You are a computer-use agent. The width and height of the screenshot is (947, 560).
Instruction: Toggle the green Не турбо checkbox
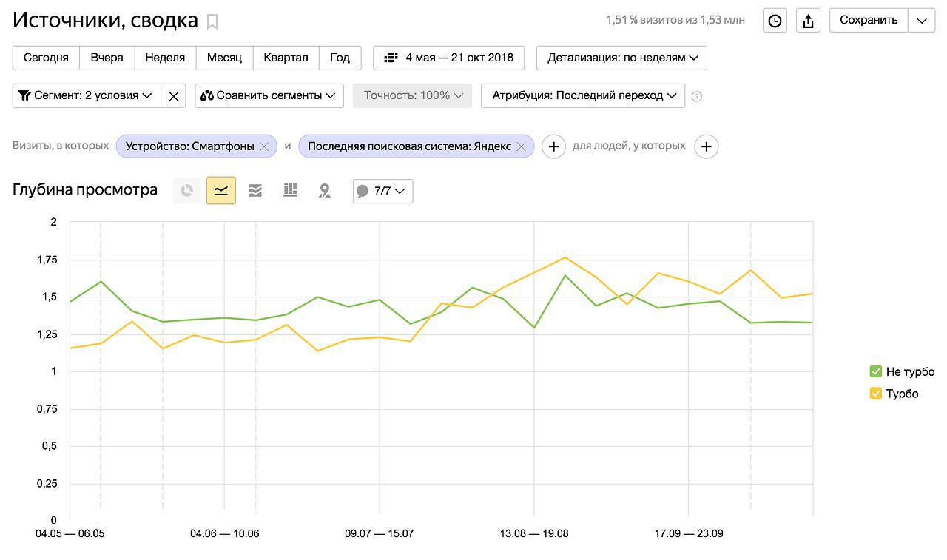[x=876, y=371]
